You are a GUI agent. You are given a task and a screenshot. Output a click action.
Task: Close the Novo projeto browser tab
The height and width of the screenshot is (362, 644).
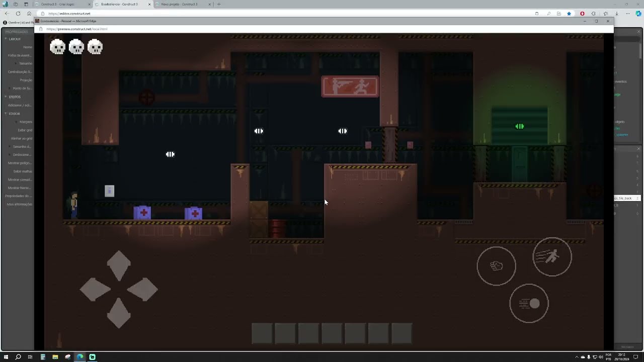[209, 4]
